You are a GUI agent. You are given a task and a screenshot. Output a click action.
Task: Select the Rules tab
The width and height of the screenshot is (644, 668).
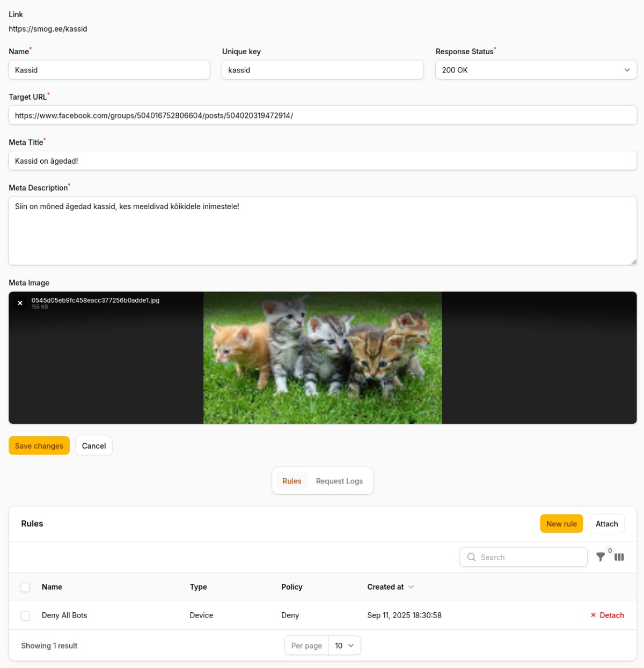(x=292, y=481)
